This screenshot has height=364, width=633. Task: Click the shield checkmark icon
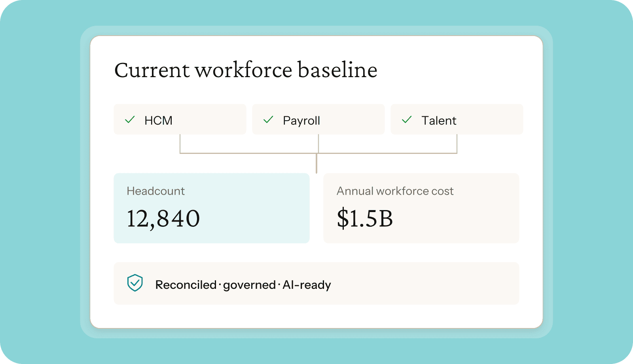(x=135, y=283)
